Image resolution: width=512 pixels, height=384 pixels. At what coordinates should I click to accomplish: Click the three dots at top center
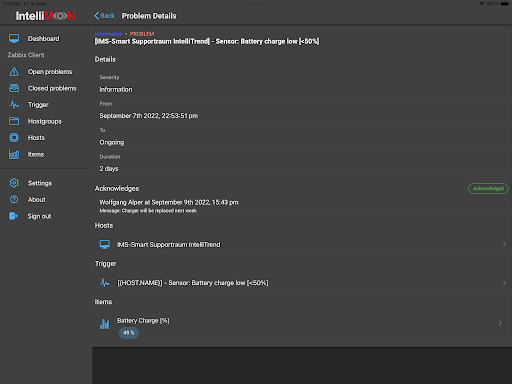tap(256, 4)
